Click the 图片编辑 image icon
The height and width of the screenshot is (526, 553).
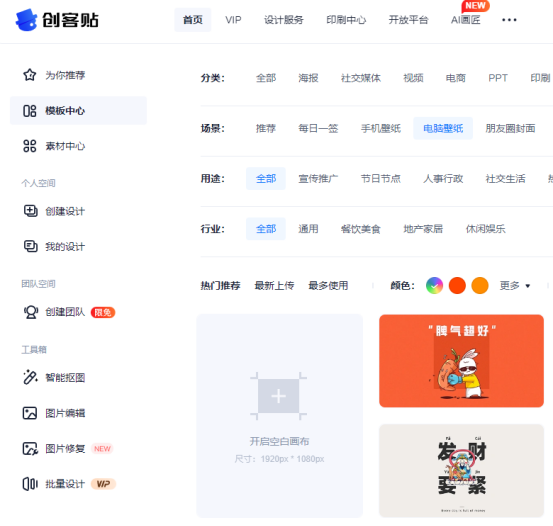pyautogui.click(x=30, y=413)
